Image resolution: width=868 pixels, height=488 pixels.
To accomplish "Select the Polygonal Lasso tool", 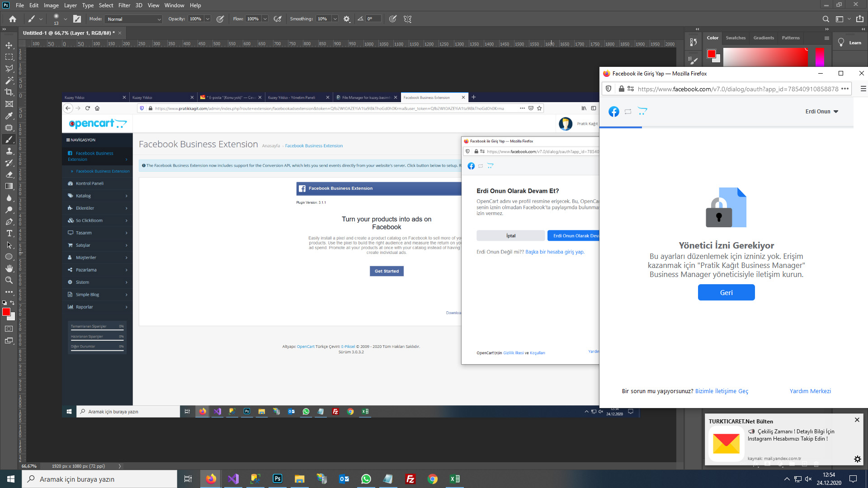I will (9, 69).
